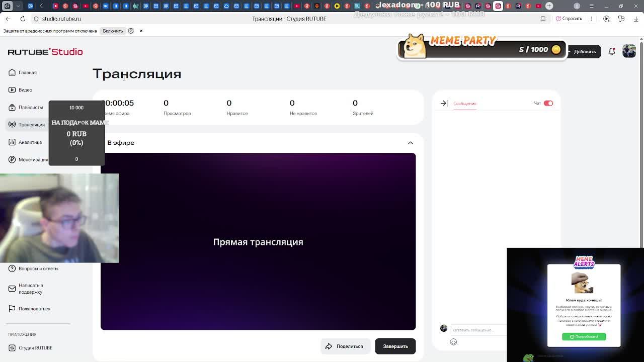Image resolution: width=644 pixels, height=362 pixels.
Task: Click the Монетизация ruble icon
Action: click(x=12, y=159)
